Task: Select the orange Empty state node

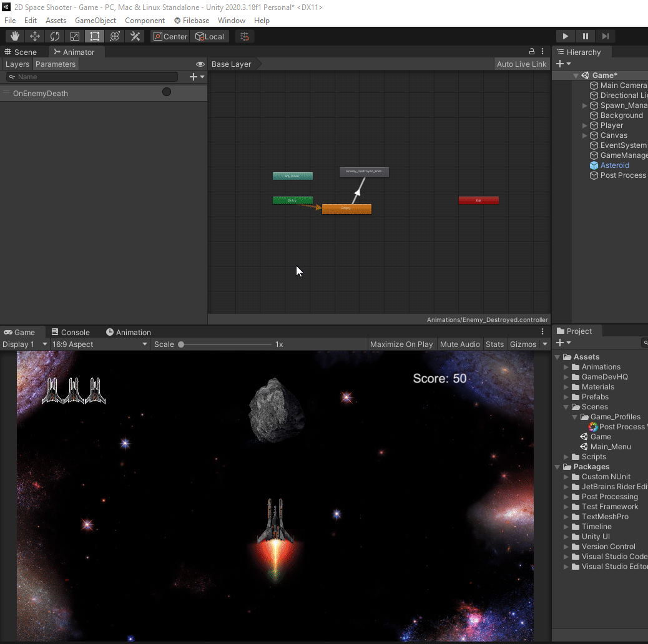Action: point(346,209)
